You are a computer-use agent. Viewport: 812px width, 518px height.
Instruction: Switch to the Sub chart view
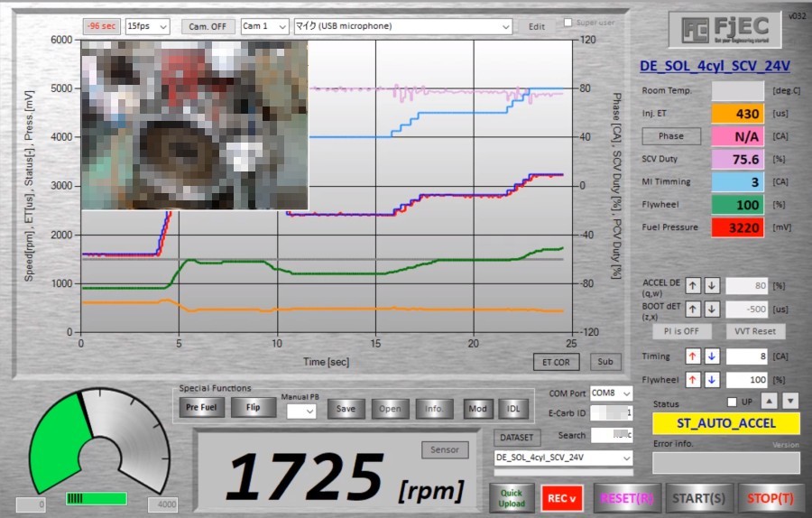point(605,362)
